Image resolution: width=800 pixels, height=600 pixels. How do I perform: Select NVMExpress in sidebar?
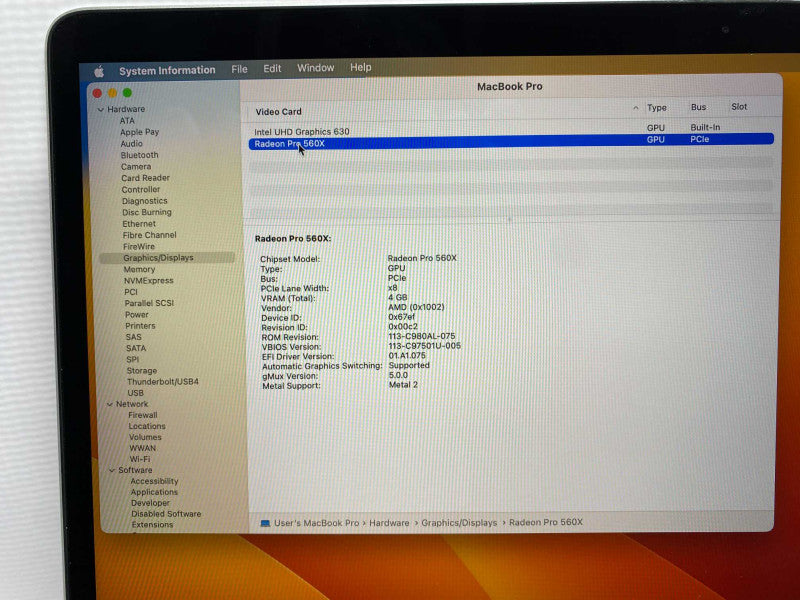(x=148, y=281)
